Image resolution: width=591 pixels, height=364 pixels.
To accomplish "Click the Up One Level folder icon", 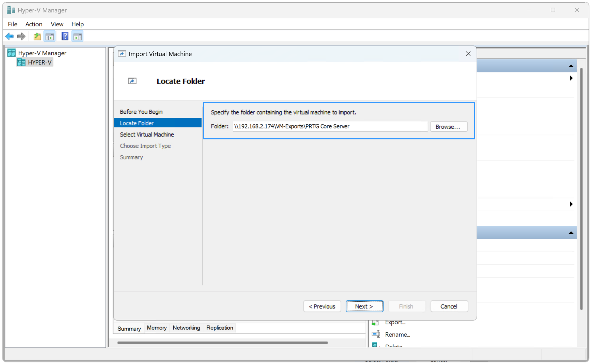I will tap(37, 36).
